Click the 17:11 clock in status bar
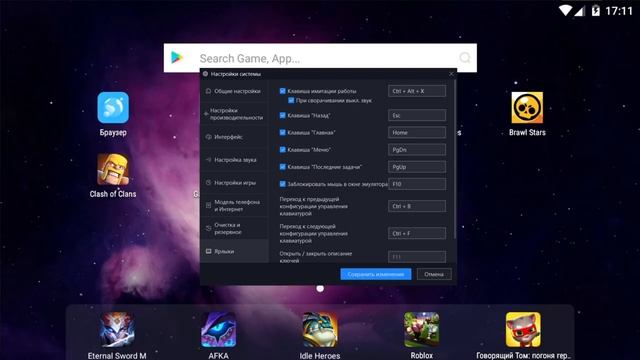Image resolution: width=640 pixels, height=360 pixels. click(619, 11)
